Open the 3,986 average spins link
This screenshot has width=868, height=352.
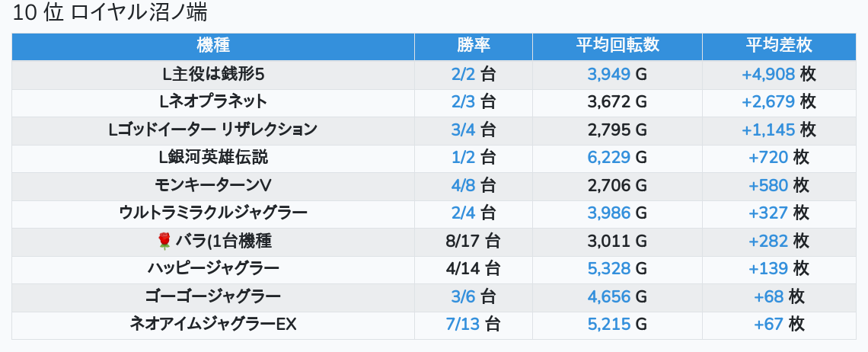[x=609, y=213]
